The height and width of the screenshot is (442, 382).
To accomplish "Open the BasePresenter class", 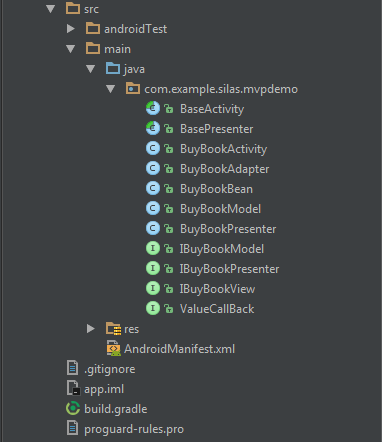I will pos(217,129).
